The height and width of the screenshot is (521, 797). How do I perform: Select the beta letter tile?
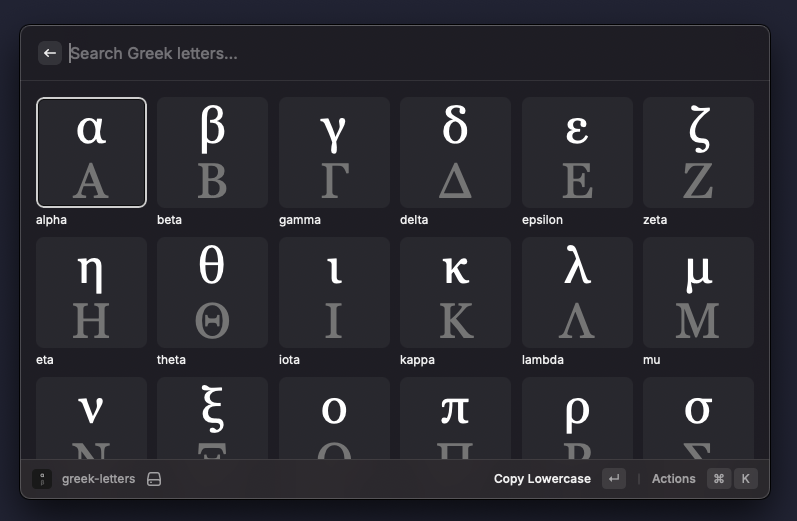(x=212, y=152)
